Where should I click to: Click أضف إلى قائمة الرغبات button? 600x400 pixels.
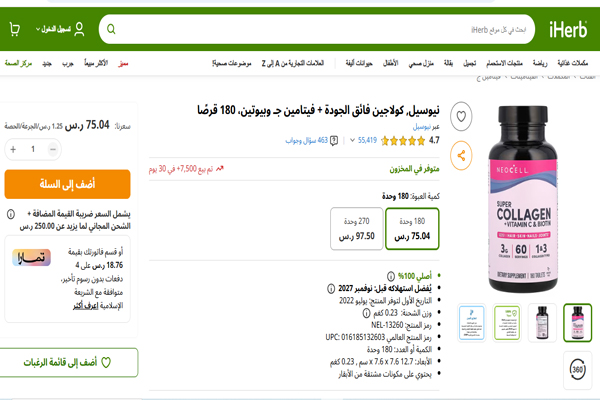(68, 362)
